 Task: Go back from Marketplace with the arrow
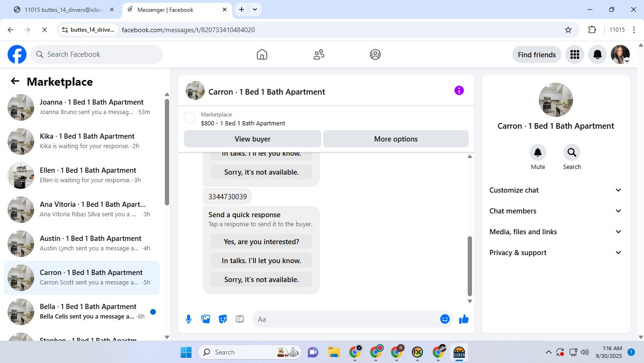[15, 81]
